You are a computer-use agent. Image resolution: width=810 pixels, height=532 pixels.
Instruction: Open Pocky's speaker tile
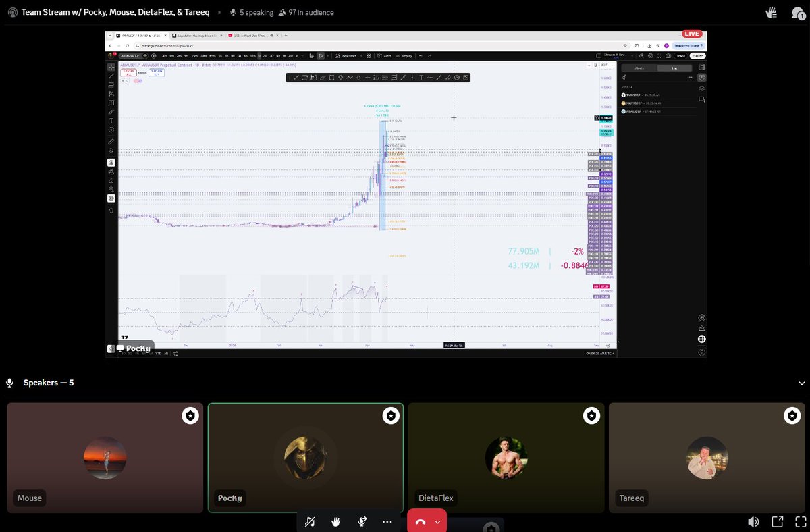[x=306, y=458]
